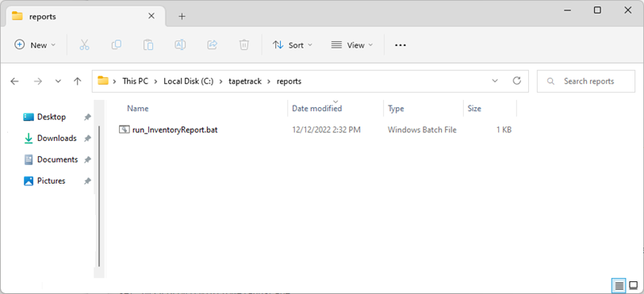Expand the chevron after This PC

click(155, 81)
